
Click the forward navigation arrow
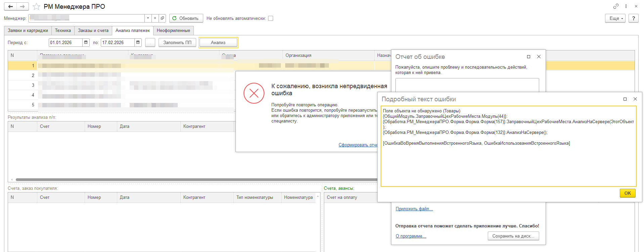23,6
